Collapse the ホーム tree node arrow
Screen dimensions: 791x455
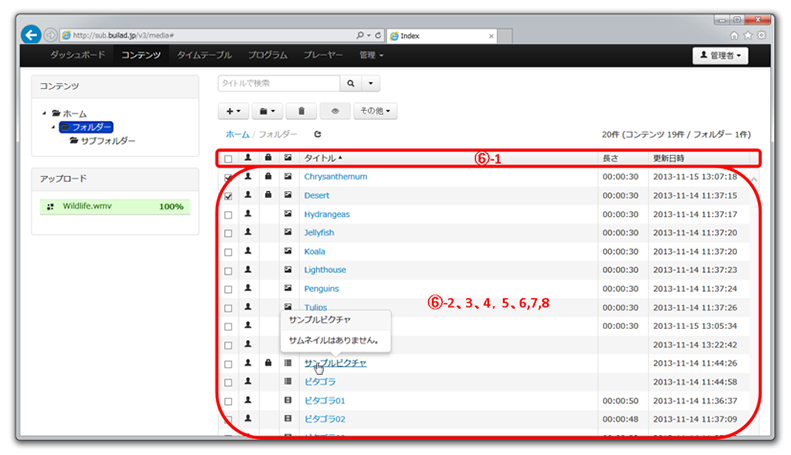point(45,113)
